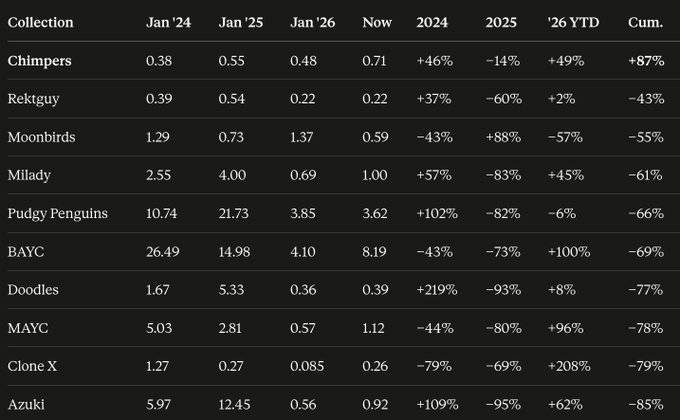Click the Collection column header

40,23
